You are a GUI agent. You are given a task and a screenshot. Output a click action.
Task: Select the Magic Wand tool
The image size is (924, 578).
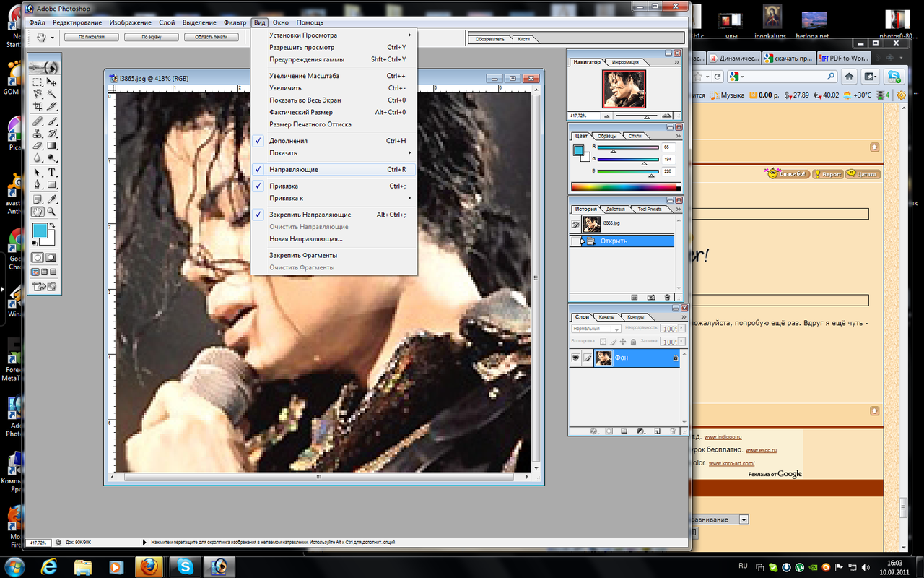pos(51,92)
